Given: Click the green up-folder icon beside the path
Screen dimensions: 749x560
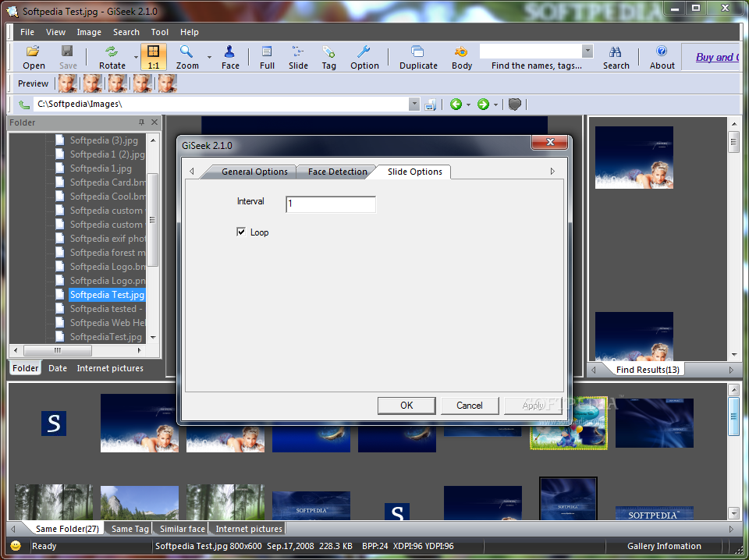Looking at the screenshot, I should coord(24,104).
